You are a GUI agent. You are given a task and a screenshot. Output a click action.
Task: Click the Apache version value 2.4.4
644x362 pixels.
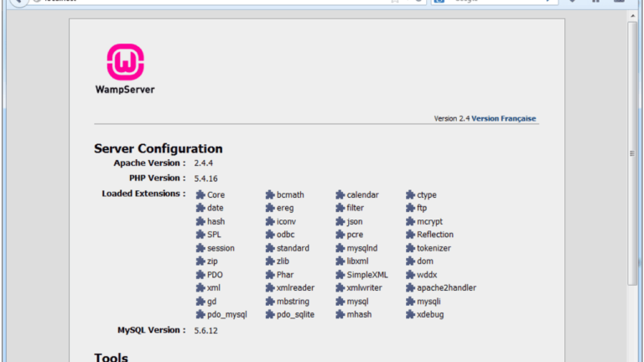coord(204,163)
